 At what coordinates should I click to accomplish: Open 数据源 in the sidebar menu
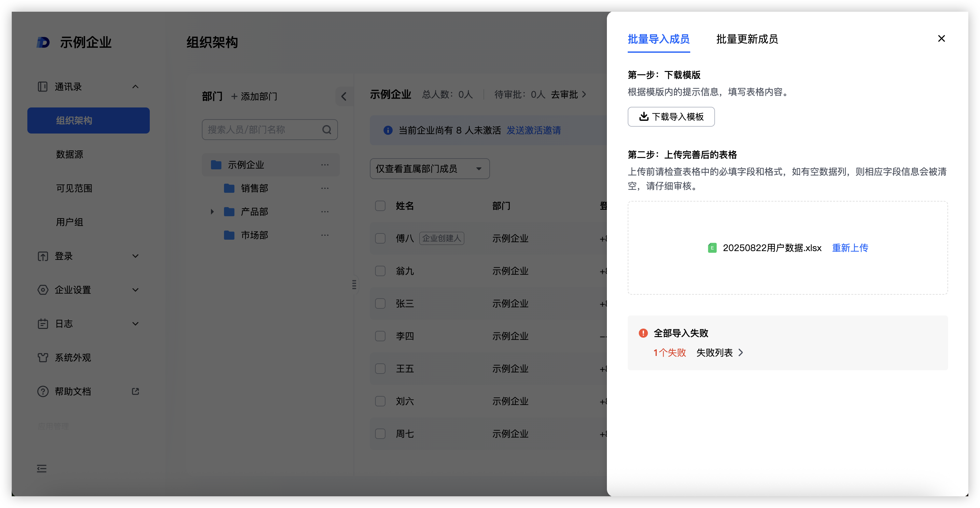[x=70, y=154]
